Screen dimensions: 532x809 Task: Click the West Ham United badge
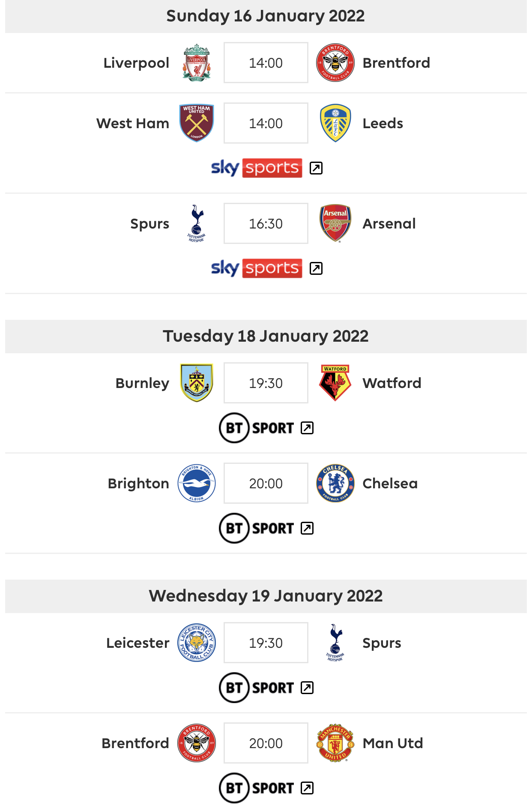click(x=197, y=123)
